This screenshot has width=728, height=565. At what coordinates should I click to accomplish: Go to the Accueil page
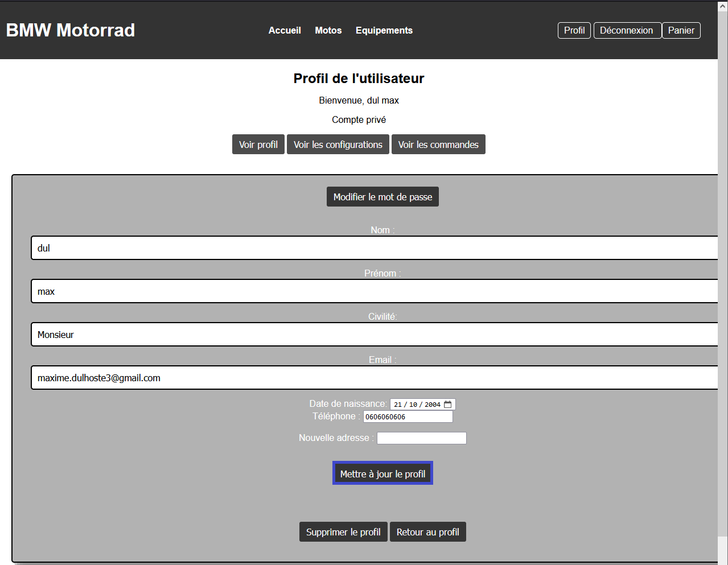coord(285,31)
